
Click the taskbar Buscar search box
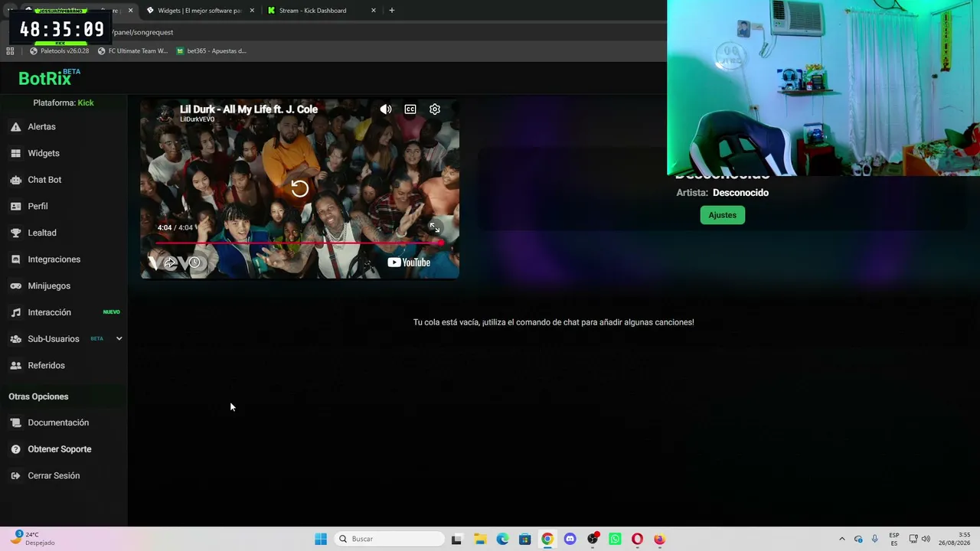point(390,539)
